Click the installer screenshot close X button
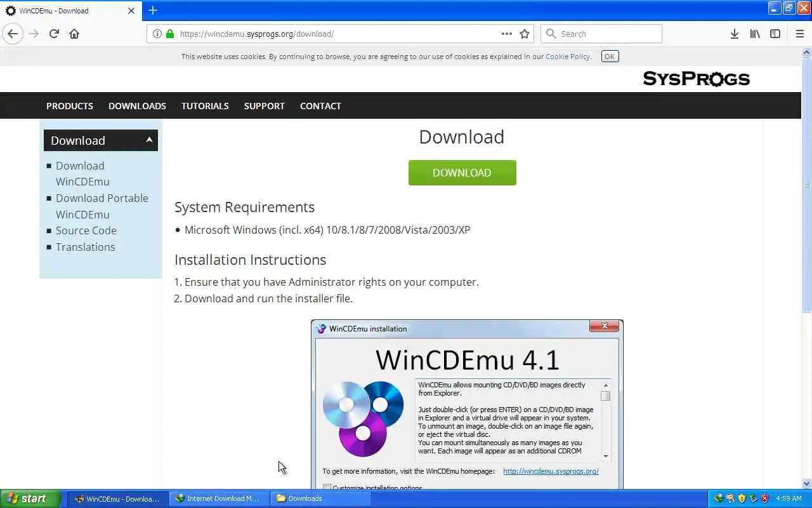Viewport: 812px width, 508px height. 604,326
